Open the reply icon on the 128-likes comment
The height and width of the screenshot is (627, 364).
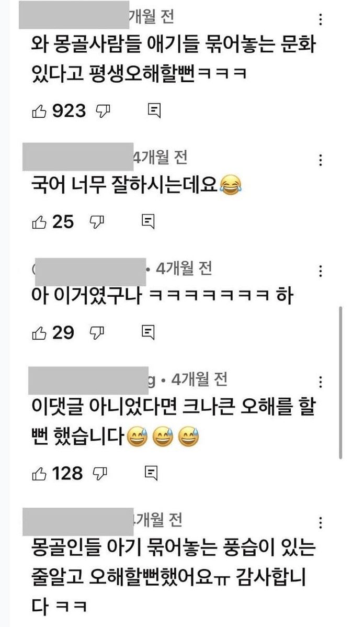click(x=151, y=474)
